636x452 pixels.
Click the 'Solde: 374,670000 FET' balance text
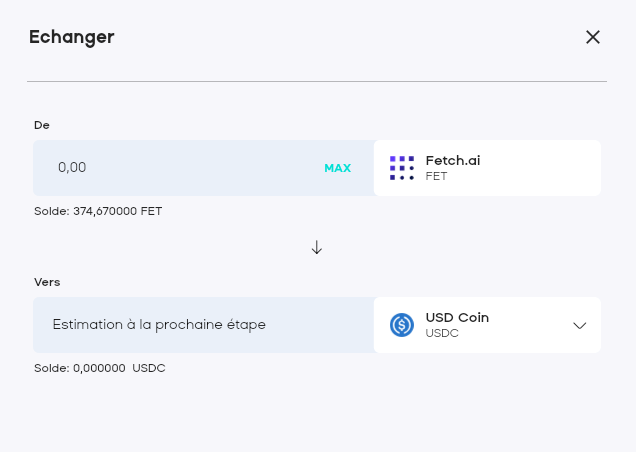(98, 211)
